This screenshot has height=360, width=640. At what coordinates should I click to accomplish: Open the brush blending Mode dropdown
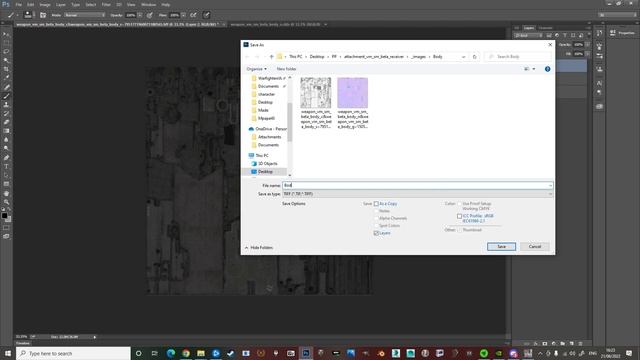point(85,15)
